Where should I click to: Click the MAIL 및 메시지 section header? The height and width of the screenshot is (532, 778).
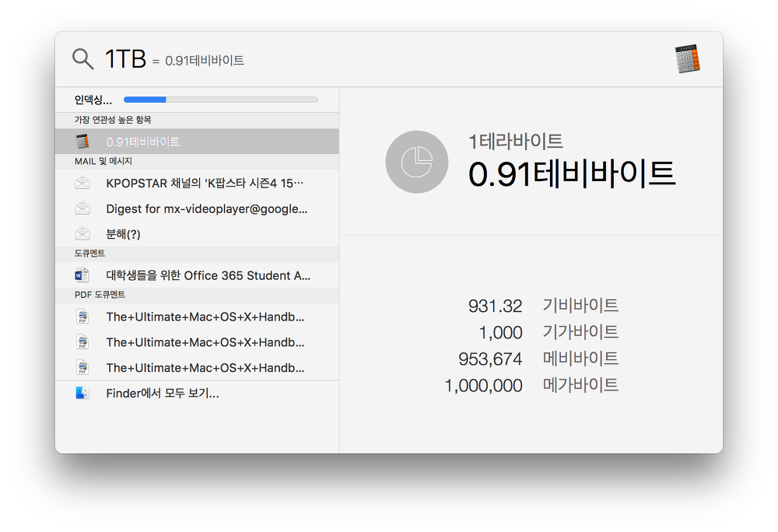[x=103, y=162]
